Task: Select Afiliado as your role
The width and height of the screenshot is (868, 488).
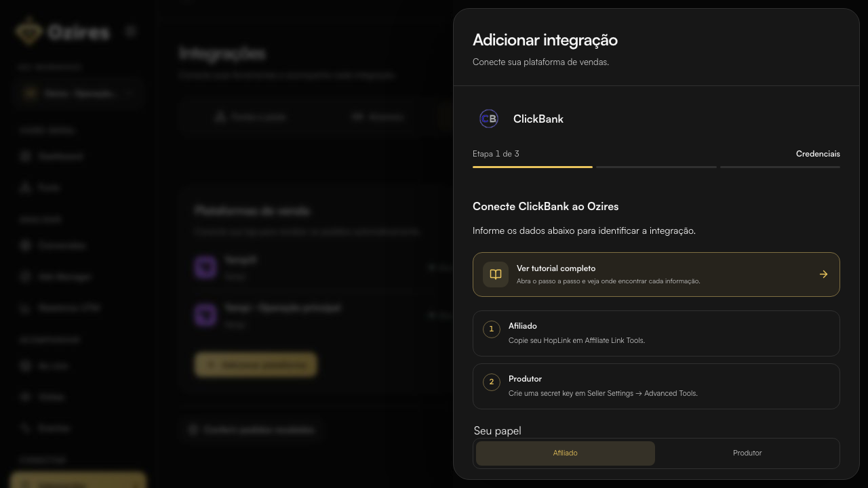Action: pos(566,453)
